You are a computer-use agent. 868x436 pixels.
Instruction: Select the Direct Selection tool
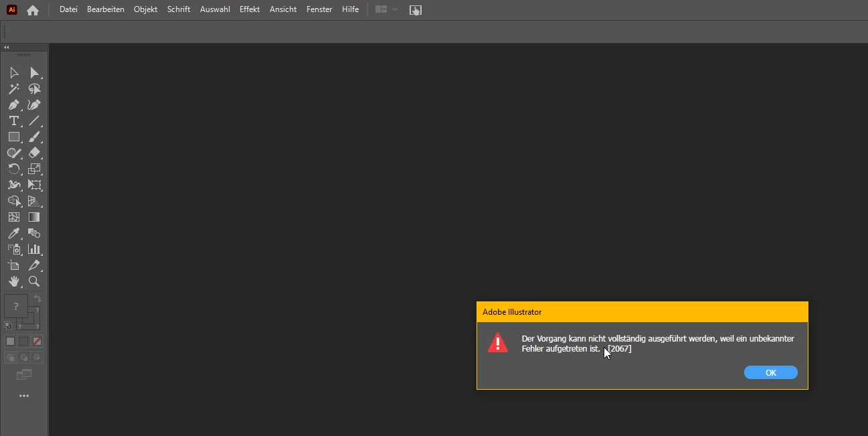click(34, 72)
